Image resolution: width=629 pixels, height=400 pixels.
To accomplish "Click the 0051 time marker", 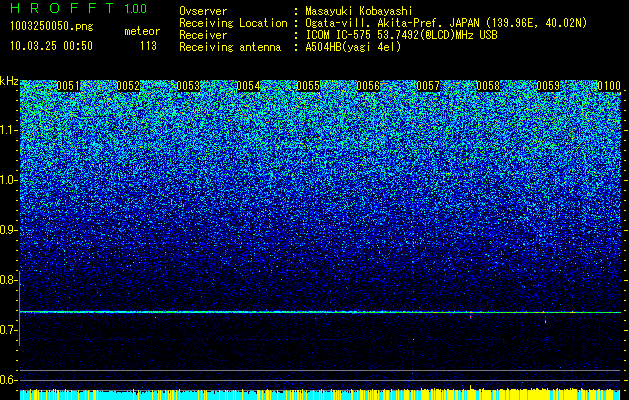I will [x=68, y=86].
